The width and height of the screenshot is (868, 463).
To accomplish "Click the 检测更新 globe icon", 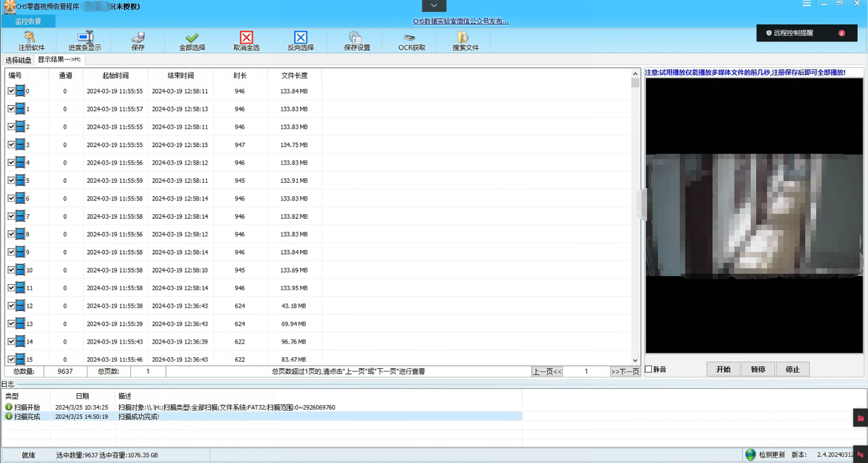I will (751, 454).
